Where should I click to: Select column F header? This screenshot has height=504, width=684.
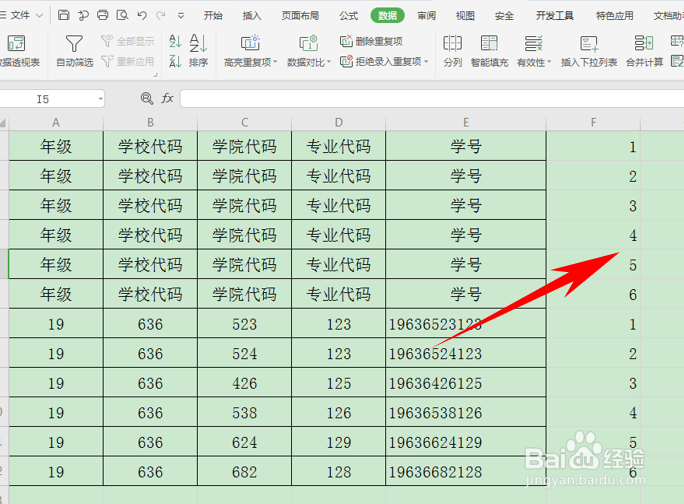tap(593, 123)
